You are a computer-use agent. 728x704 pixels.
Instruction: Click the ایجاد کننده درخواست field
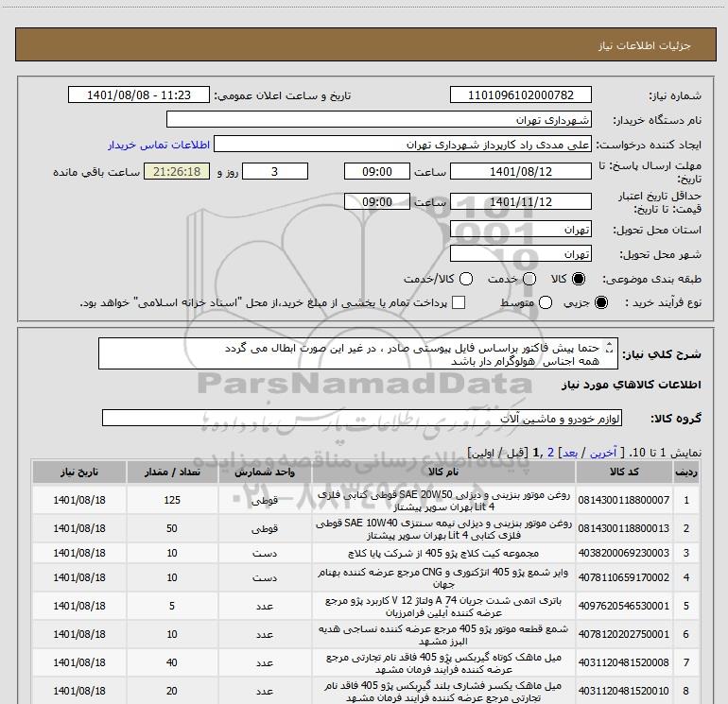(403, 144)
